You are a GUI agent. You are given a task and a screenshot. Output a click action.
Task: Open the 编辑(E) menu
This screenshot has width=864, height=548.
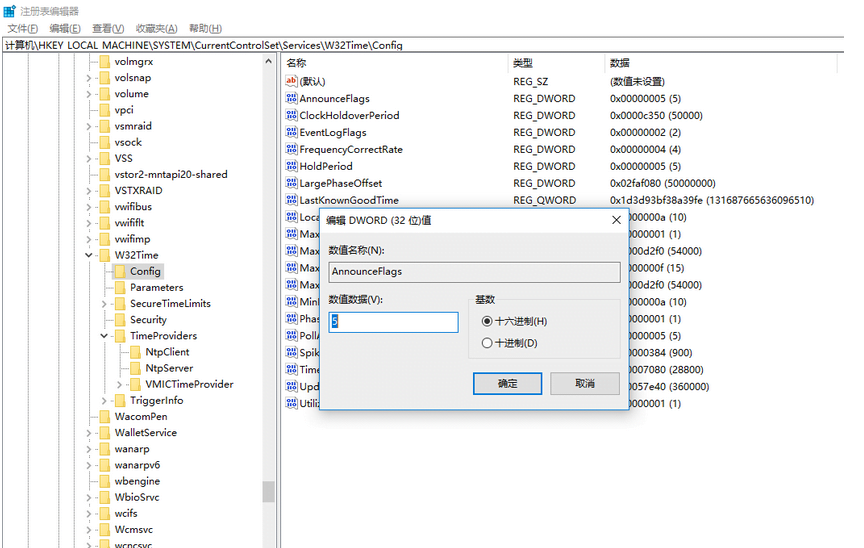pyautogui.click(x=65, y=29)
